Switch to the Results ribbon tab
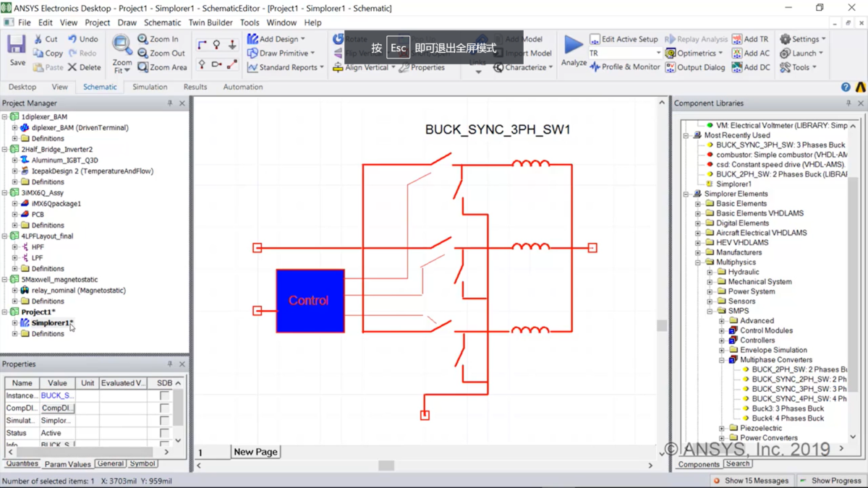This screenshot has height=488, width=868. pos(195,87)
